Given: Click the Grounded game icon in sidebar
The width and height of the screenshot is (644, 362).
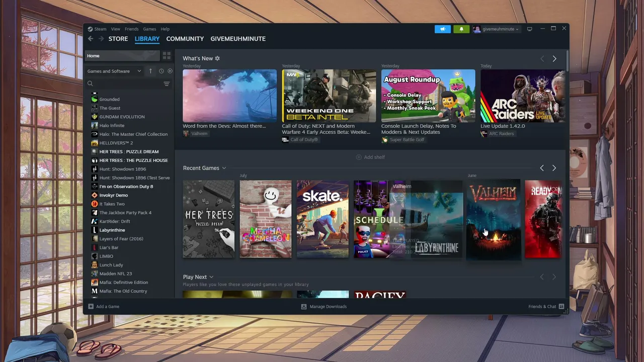Looking at the screenshot, I should tap(94, 99).
